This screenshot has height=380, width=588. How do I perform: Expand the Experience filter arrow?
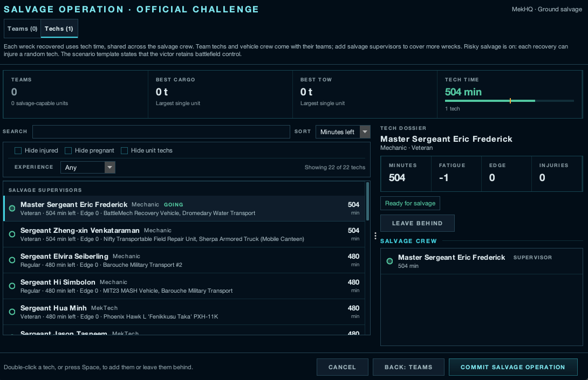pos(110,167)
